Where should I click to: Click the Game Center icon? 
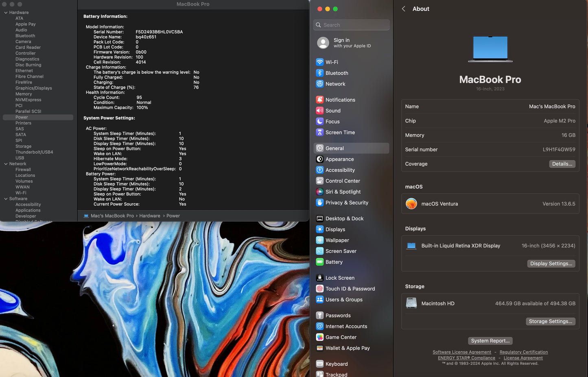point(320,337)
